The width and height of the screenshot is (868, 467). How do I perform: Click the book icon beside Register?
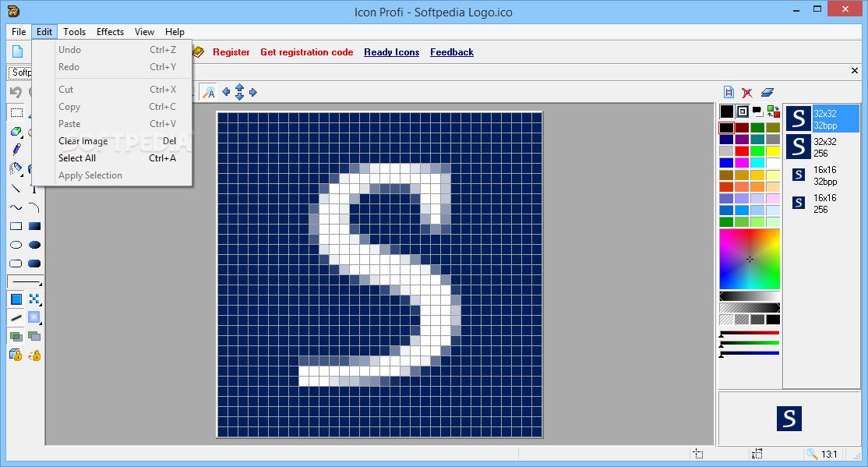pyautogui.click(x=198, y=51)
